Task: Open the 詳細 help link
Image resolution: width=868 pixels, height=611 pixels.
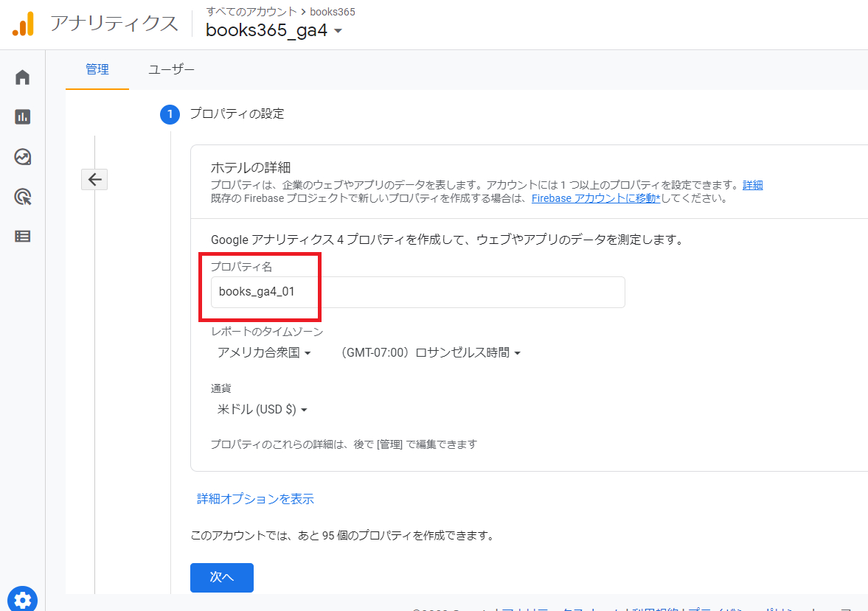Action: coord(752,184)
